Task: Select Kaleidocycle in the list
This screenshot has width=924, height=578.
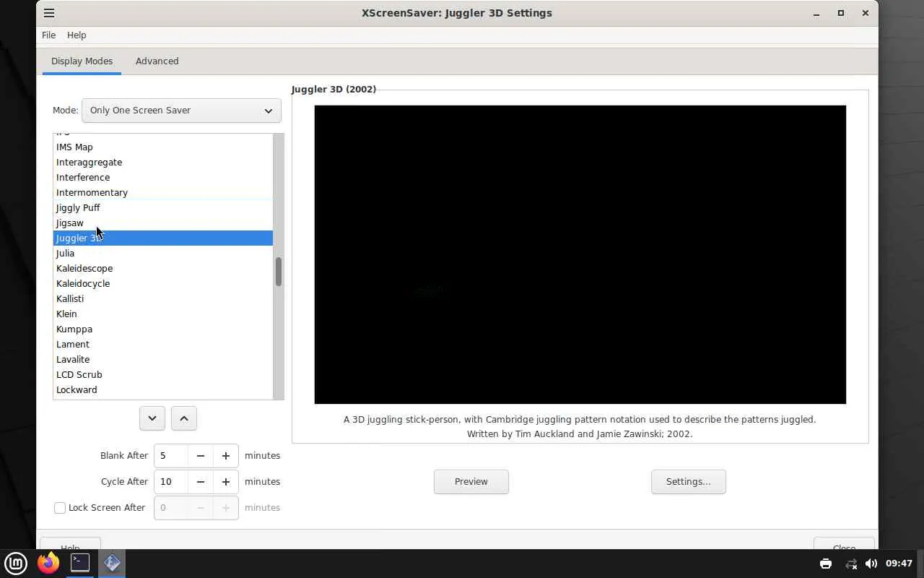Action: pyautogui.click(x=163, y=284)
